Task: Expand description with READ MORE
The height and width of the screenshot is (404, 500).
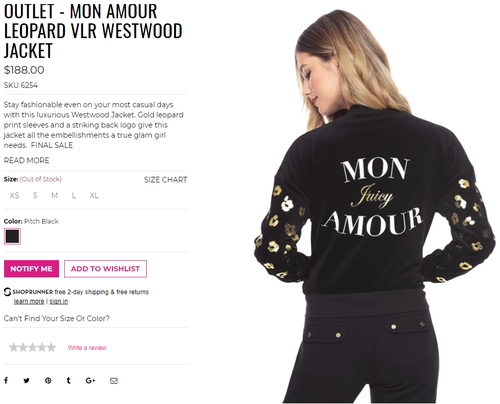Action: point(26,160)
